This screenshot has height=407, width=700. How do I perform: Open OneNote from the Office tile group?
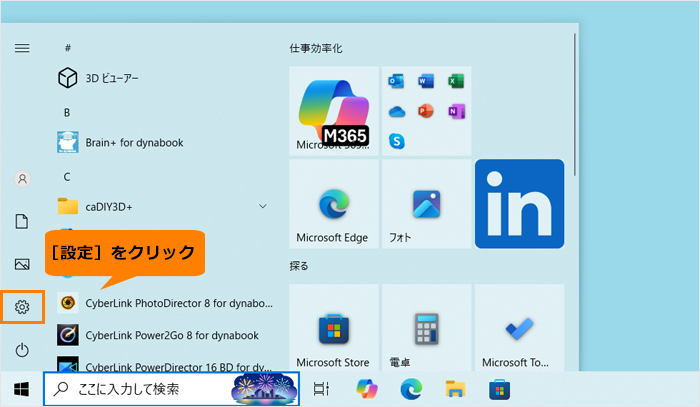click(x=456, y=111)
